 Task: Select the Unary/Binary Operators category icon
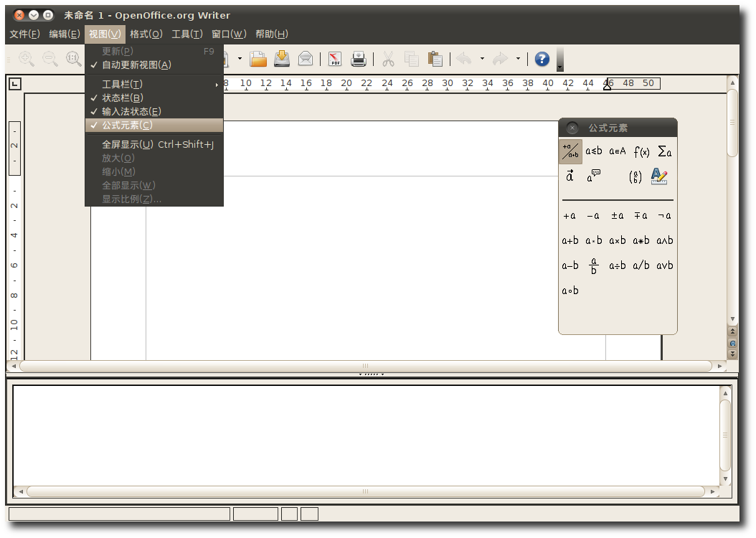(570, 151)
